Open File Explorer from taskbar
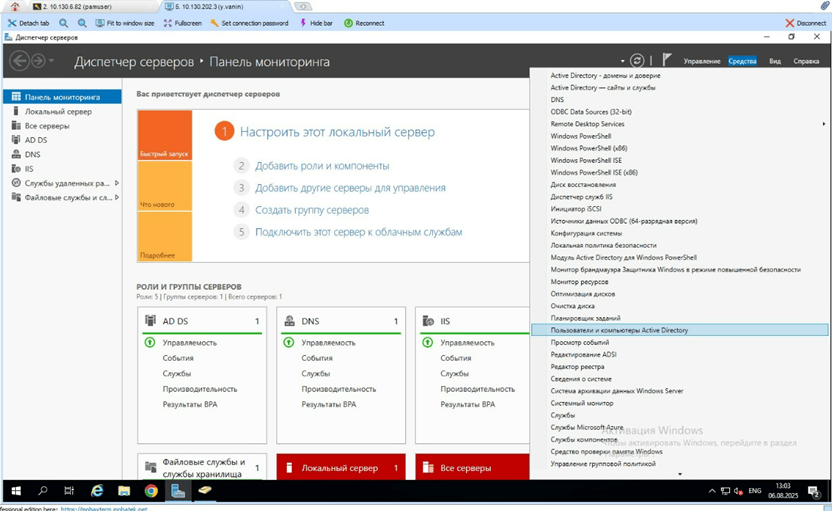The image size is (832, 511). 124,491
